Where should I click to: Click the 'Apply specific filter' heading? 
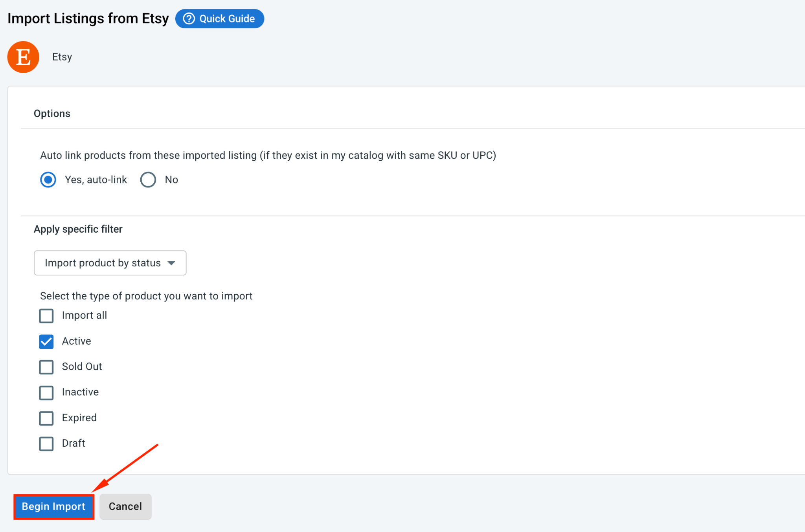tap(78, 229)
